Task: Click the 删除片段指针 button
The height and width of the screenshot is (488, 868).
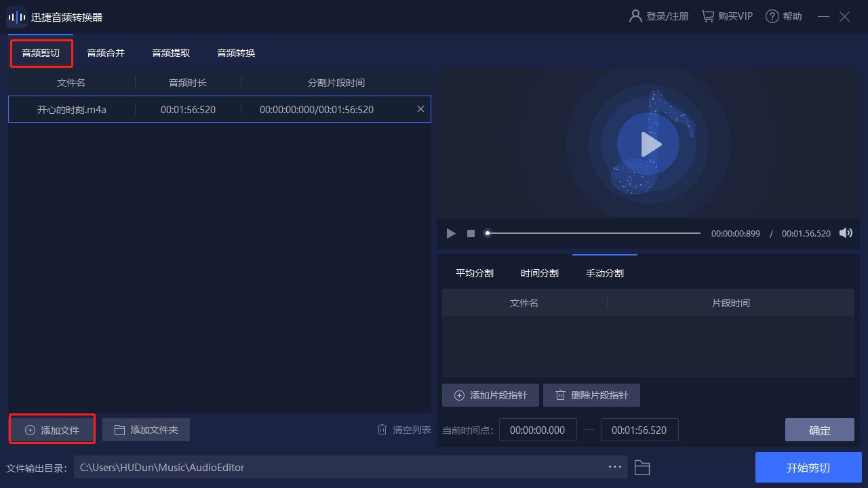Action: click(591, 395)
